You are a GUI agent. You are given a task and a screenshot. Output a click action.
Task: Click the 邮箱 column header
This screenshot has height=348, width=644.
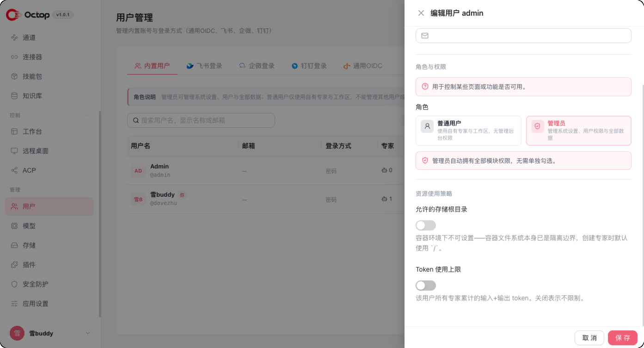click(249, 146)
